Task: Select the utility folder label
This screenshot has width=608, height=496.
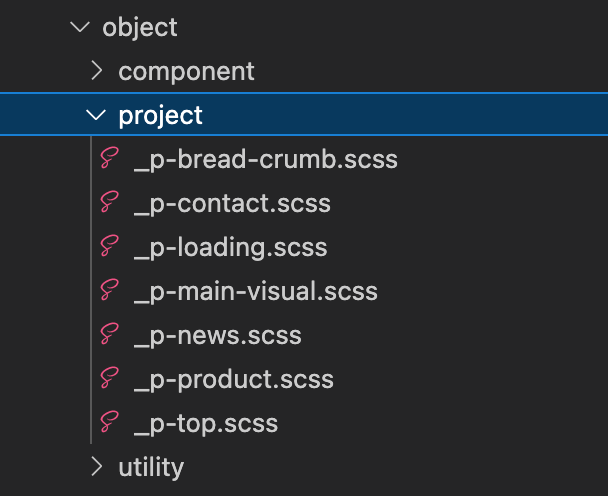Action: click(151, 467)
